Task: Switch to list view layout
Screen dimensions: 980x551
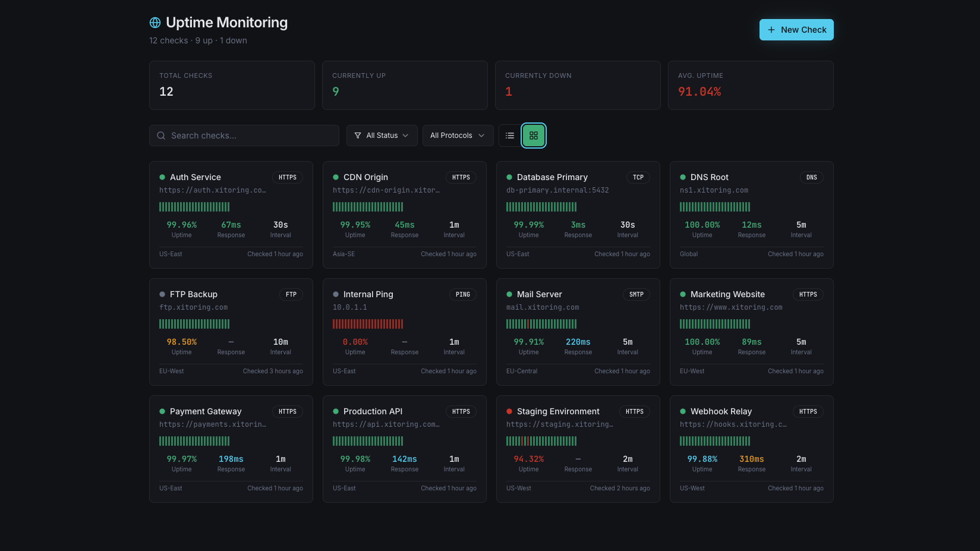Action: pos(510,136)
